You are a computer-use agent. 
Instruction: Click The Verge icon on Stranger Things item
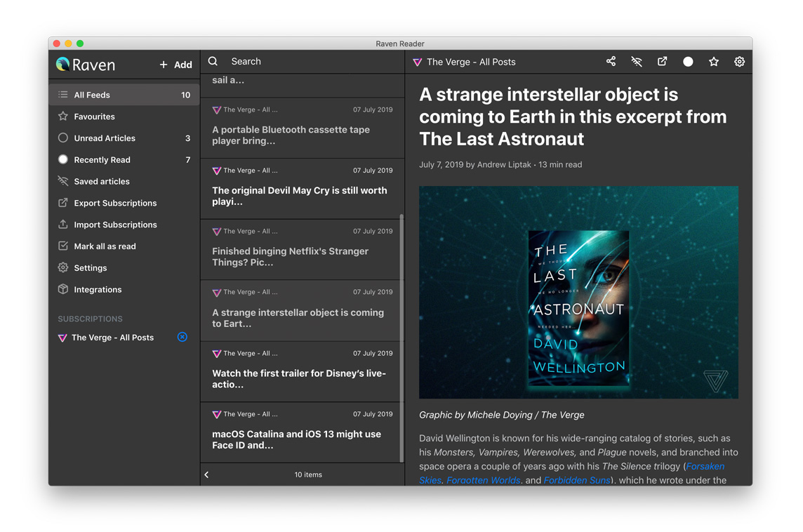[x=217, y=232]
